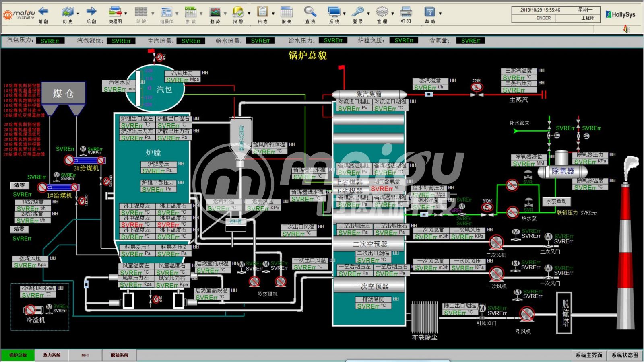Toggle the ZZQM main steam valve
644x362 pixels.
(477, 88)
